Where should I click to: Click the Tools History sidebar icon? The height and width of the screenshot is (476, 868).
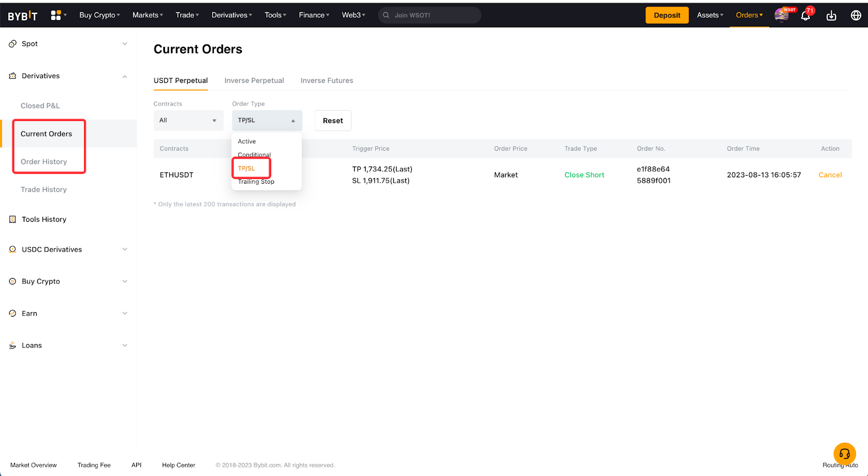point(12,220)
